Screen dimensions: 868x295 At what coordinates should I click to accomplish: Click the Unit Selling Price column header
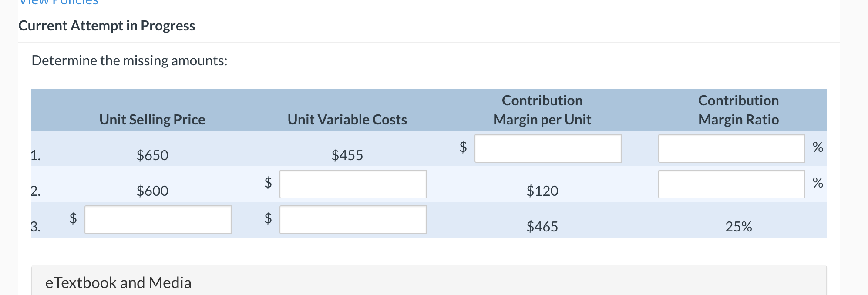coord(152,119)
